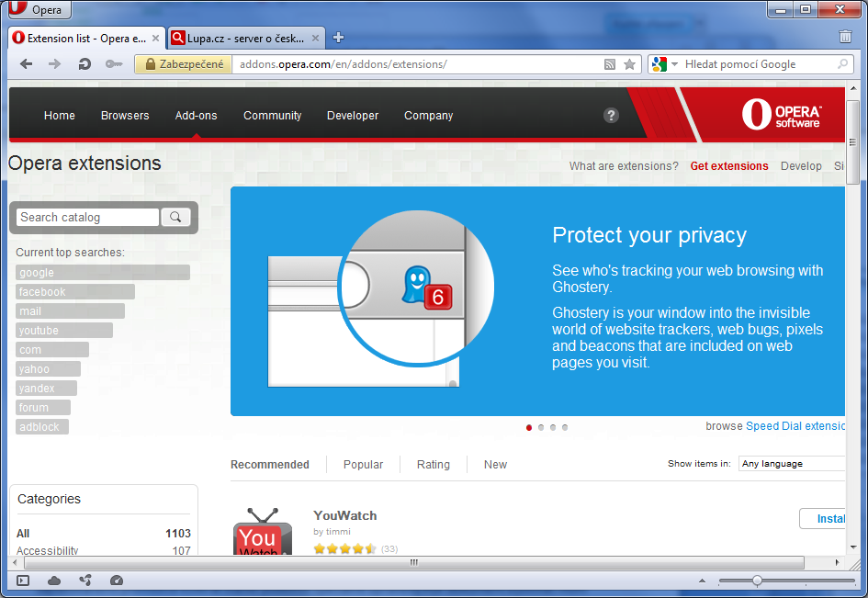Switch to the New tab
This screenshot has width=868, height=598.
pos(495,465)
